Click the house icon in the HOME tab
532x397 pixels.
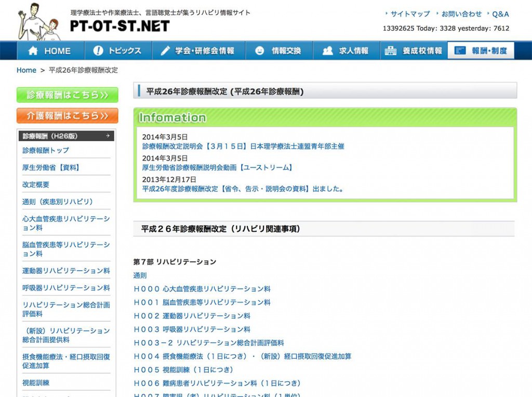click(x=33, y=51)
